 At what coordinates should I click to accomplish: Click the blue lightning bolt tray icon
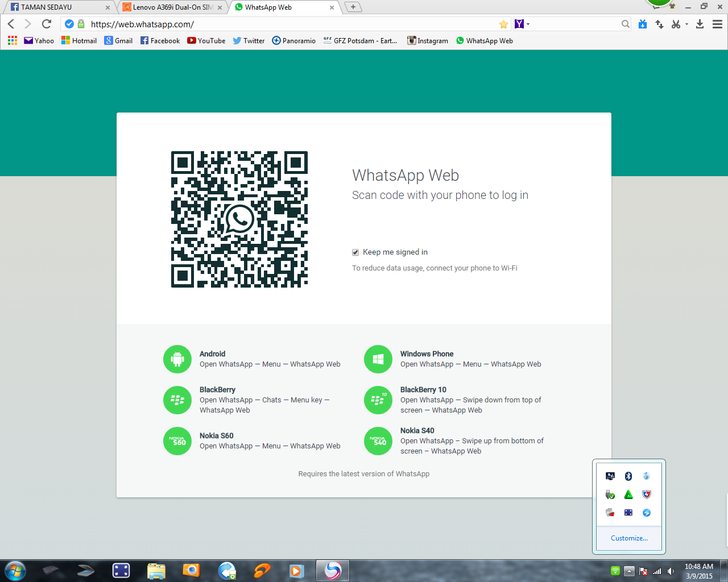647,513
